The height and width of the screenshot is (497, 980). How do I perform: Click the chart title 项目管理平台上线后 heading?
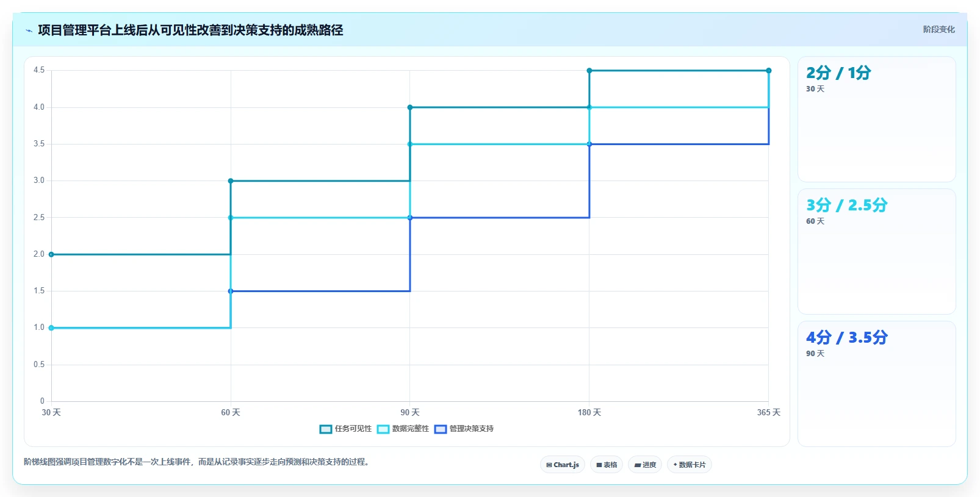[190, 30]
